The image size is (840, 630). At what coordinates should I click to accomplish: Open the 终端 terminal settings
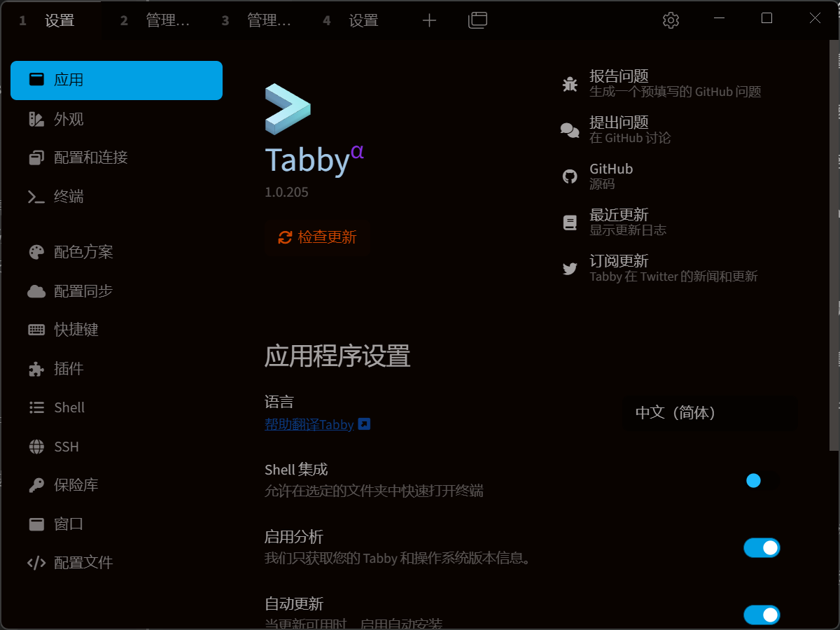(116, 197)
